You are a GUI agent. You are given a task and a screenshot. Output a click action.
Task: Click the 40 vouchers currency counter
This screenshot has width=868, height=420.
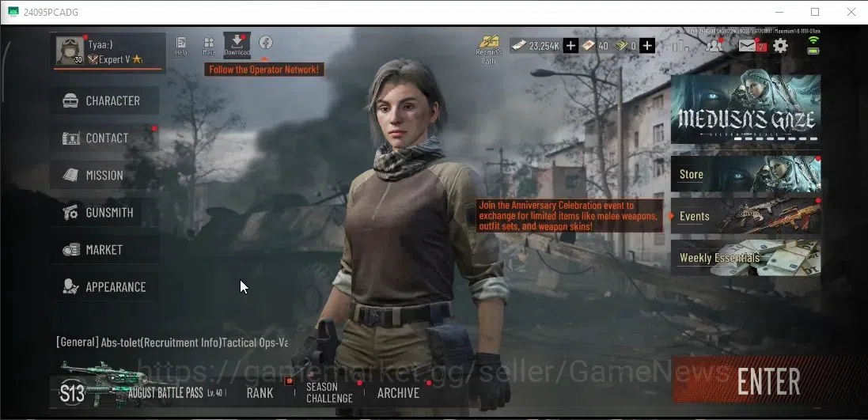[x=595, y=46]
